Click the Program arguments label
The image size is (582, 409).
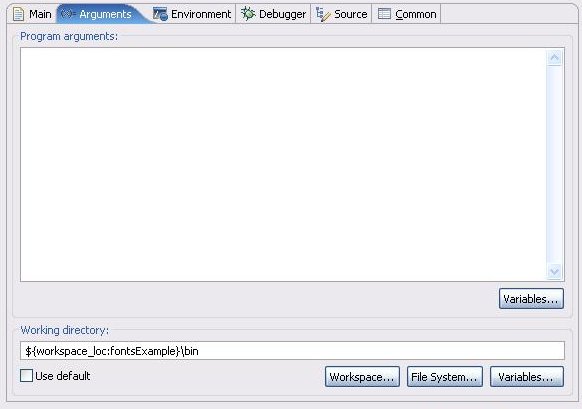[x=69, y=36]
